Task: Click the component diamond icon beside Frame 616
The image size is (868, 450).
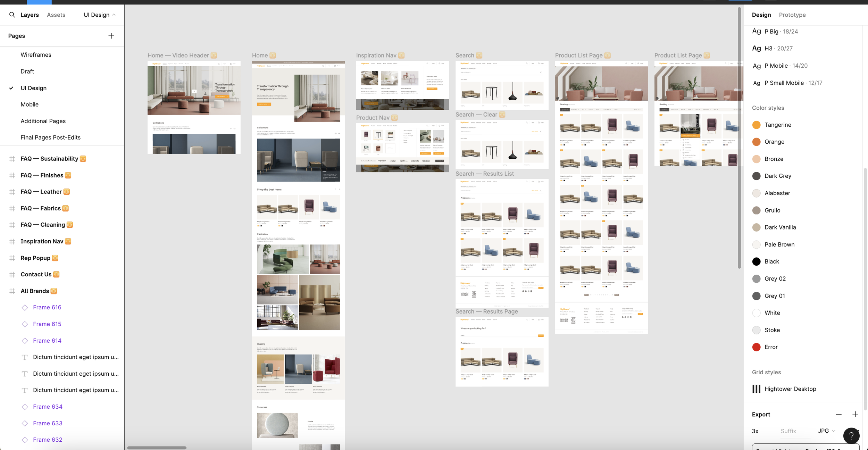Action: (25, 307)
